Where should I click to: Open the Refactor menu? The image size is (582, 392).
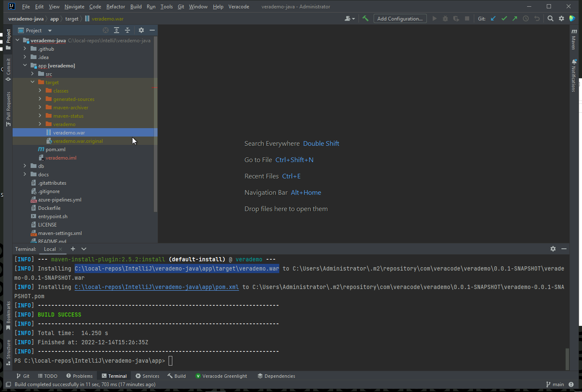[115, 7]
